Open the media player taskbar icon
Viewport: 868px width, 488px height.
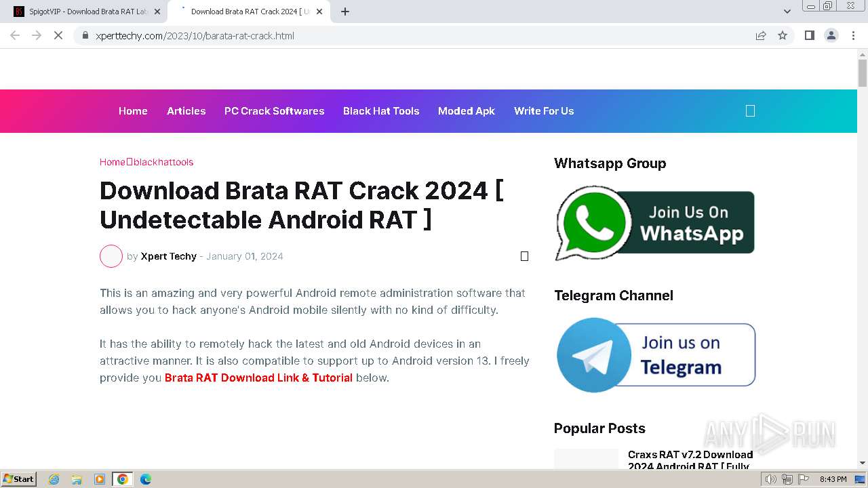pyautogui.click(x=100, y=479)
